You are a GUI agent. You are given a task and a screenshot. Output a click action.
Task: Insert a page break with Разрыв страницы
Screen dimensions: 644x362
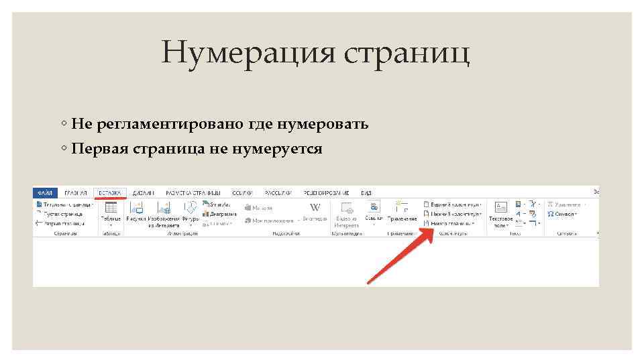coord(61,223)
